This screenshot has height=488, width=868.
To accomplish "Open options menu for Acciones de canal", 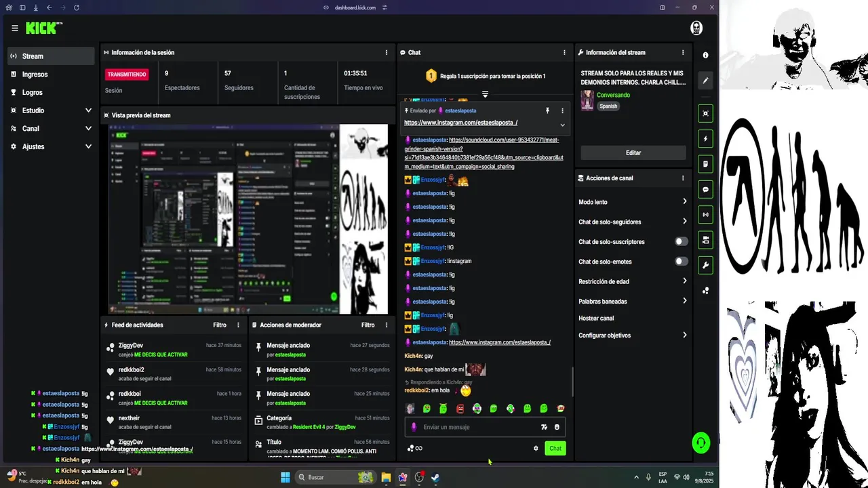I will (683, 178).
